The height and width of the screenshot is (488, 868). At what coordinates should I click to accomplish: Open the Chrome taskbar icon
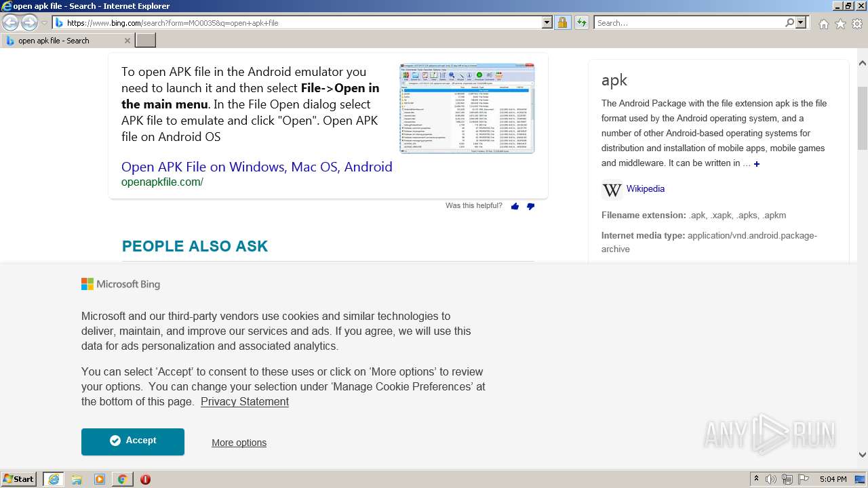(x=122, y=479)
